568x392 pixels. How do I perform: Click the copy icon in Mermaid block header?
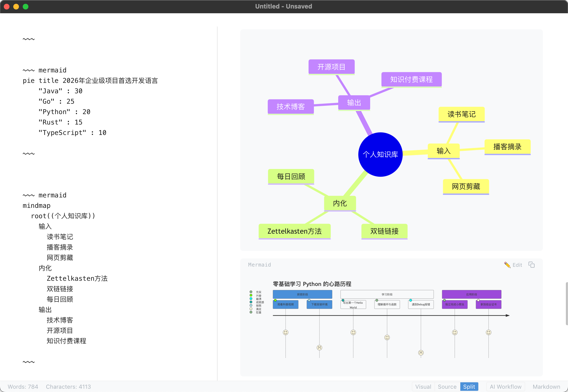point(531,265)
